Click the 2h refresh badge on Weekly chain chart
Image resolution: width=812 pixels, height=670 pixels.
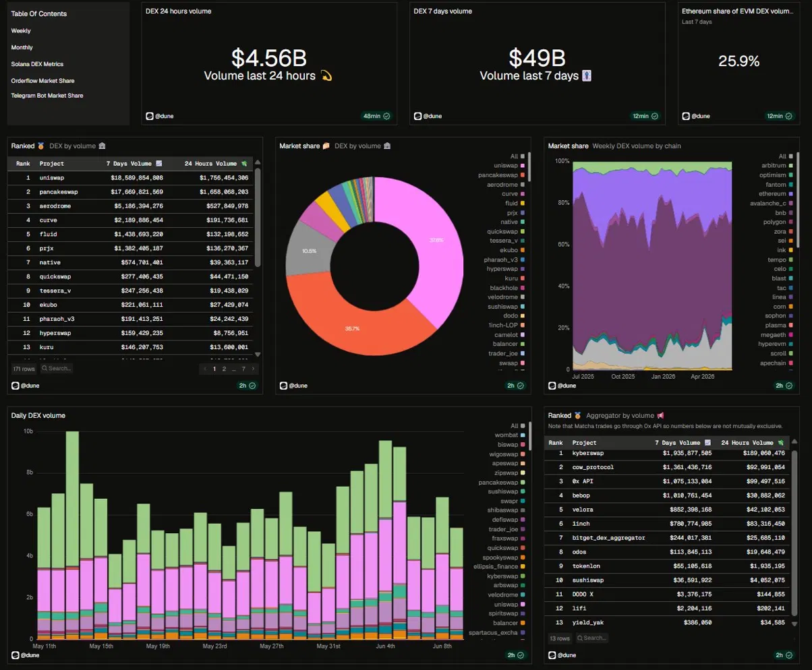point(784,386)
